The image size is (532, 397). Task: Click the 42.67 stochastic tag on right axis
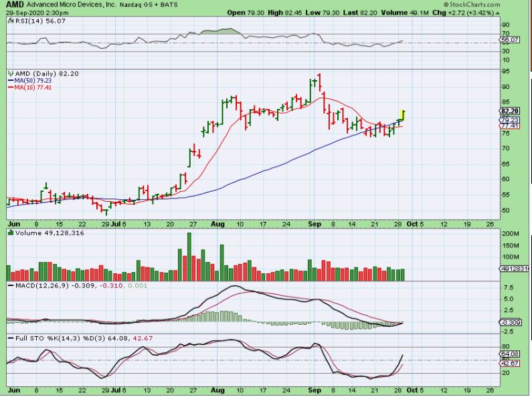[x=510, y=363]
